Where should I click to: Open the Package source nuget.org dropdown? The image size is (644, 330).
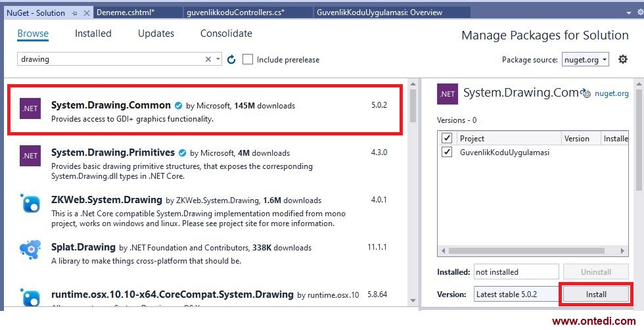click(586, 60)
